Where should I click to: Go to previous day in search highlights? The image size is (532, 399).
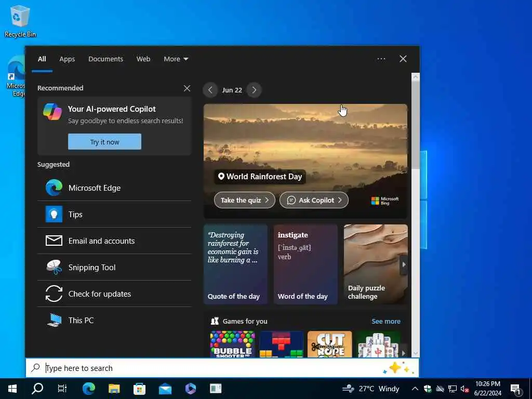pyautogui.click(x=210, y=90)
